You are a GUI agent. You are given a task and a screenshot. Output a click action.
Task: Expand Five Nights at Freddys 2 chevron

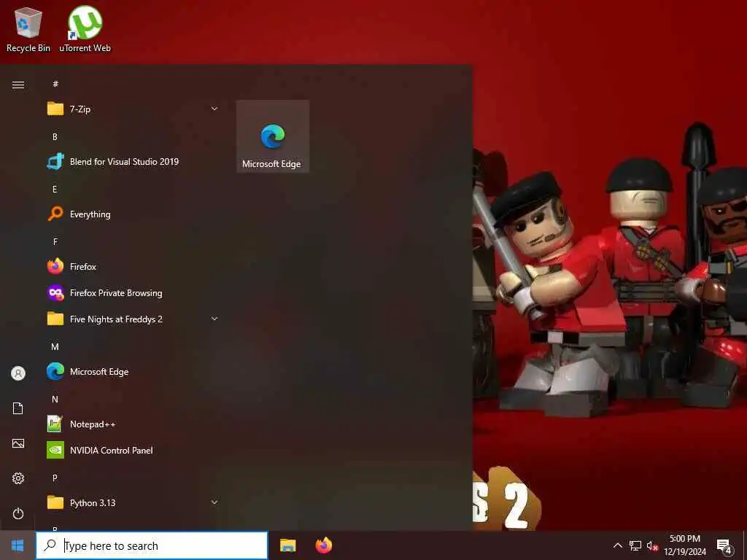click(x=214, y=319)
